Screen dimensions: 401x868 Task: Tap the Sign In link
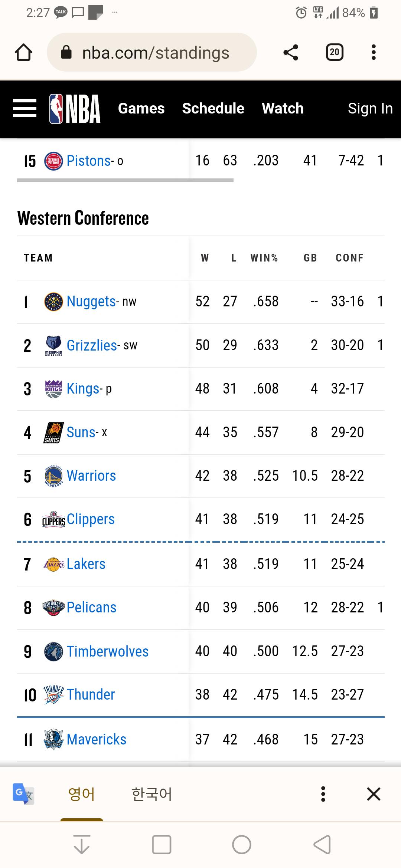coord(370,109)
